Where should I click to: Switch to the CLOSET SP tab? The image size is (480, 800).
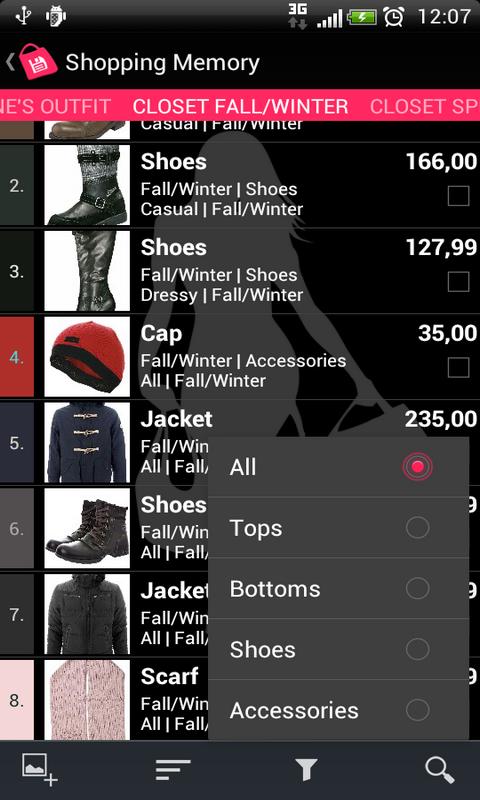click(424, 106)
